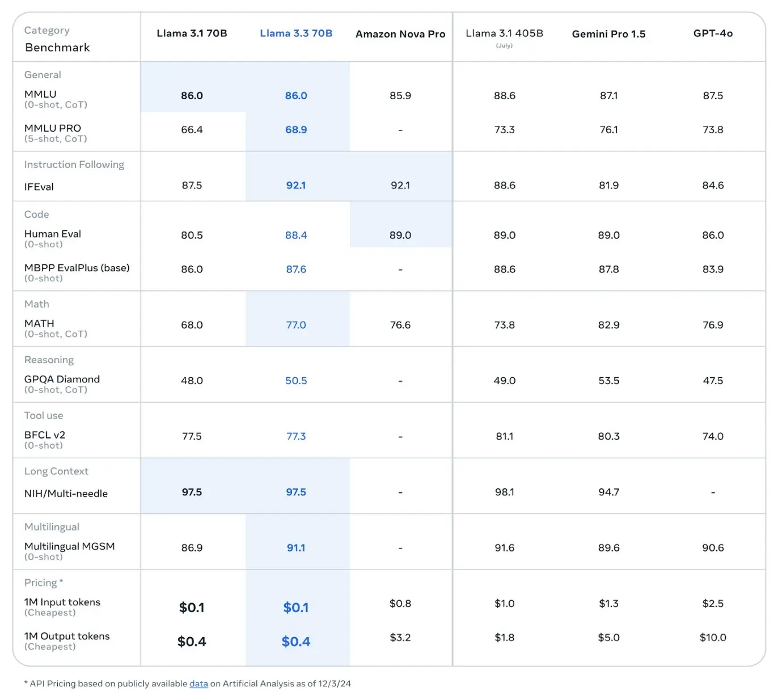This screenshot has width=778, height=700.
Task: Click GPT-4o output price $10.0
Action: click(713, 638)
